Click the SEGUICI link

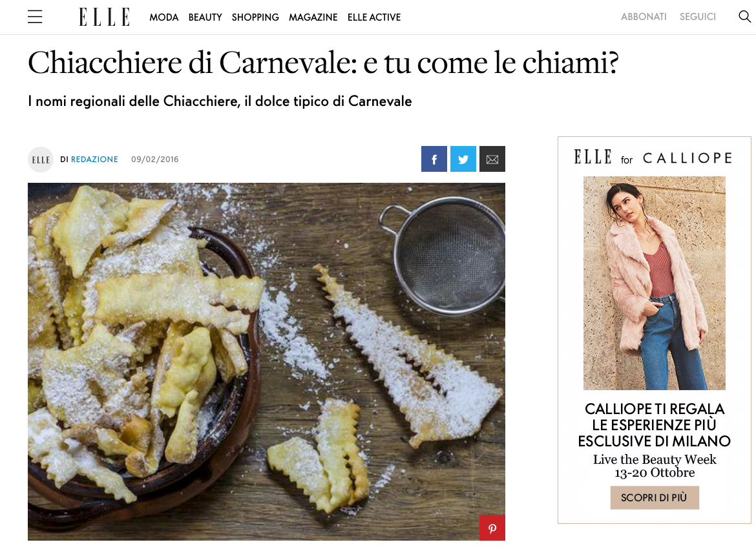(x=698, y=17)
